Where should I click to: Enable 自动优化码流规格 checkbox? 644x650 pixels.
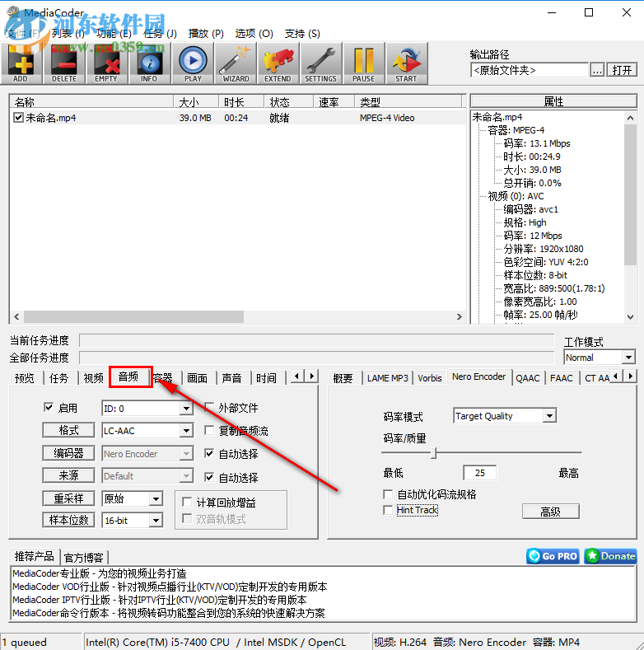click(388, 494)
